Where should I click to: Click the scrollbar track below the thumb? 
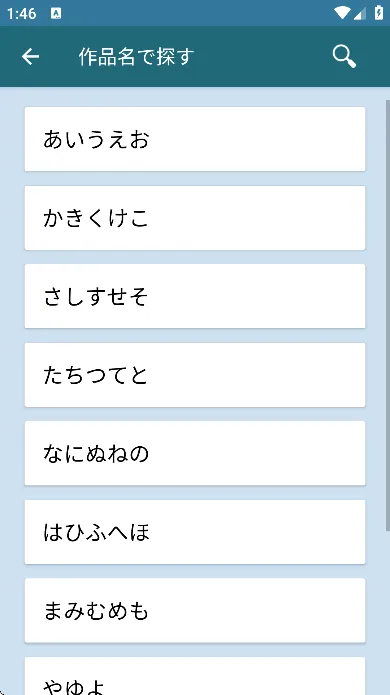[x=388, y=612]
